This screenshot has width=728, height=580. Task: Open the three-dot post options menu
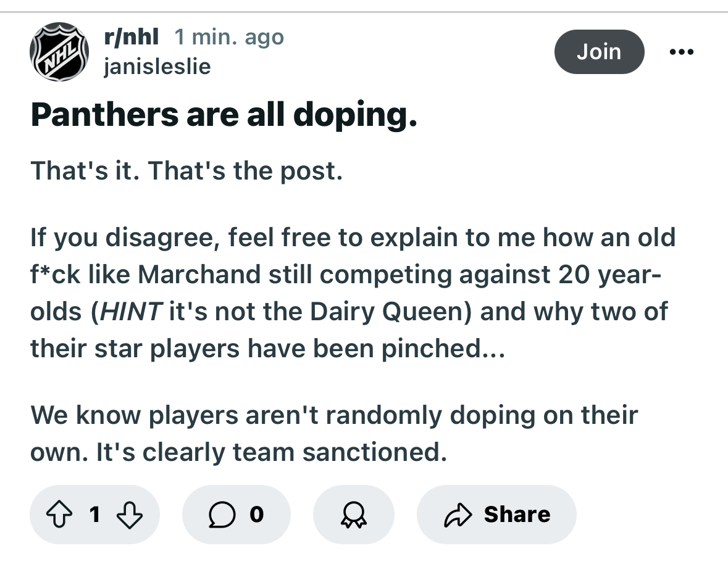[682, 51]
